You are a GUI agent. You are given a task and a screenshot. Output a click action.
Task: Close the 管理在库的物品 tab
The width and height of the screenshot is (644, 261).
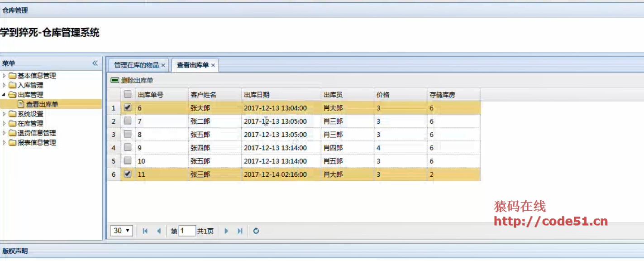coord(163,65)
